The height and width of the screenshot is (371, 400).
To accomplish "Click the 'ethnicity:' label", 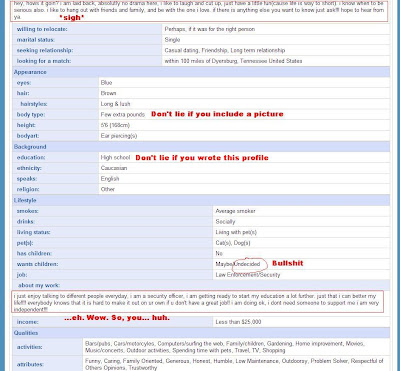I will tap(29, 168).
